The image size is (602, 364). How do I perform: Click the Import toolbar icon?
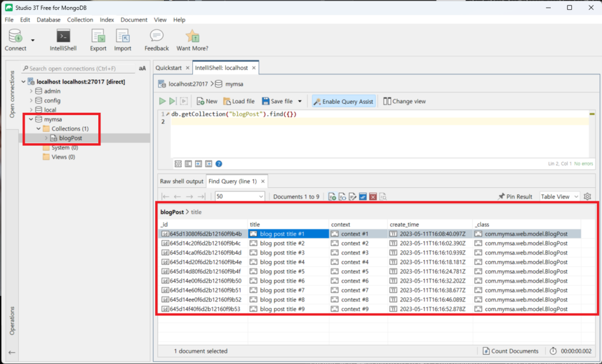tap(122, 36)
